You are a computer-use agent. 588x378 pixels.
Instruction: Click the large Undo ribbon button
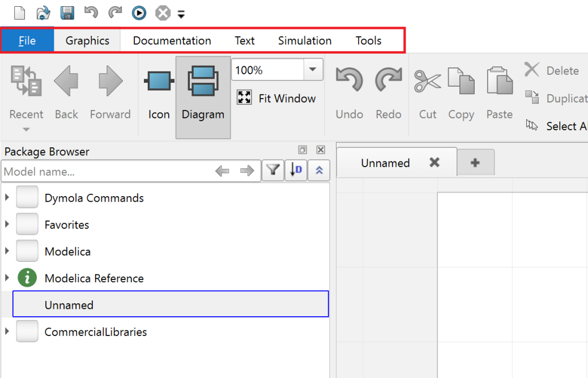tap(349, 92)
